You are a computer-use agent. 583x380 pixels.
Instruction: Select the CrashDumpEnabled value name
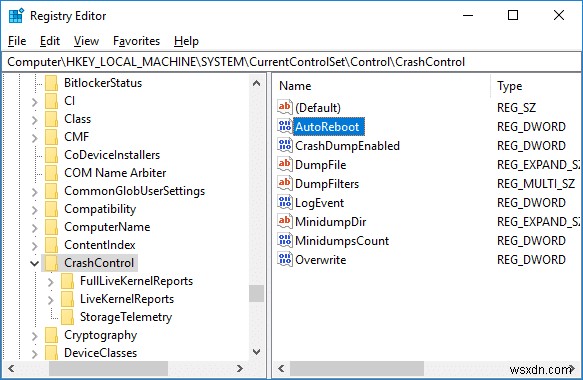347,146
